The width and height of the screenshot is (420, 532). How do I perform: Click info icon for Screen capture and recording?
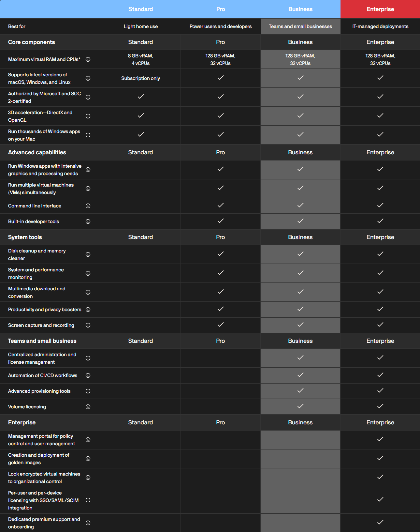tap(88, 325)
